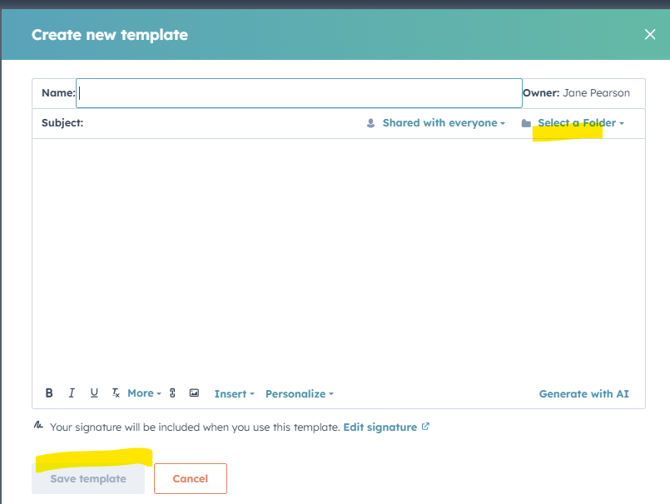
Task: Click the Generate with AI link
Action: click(584, 394)
